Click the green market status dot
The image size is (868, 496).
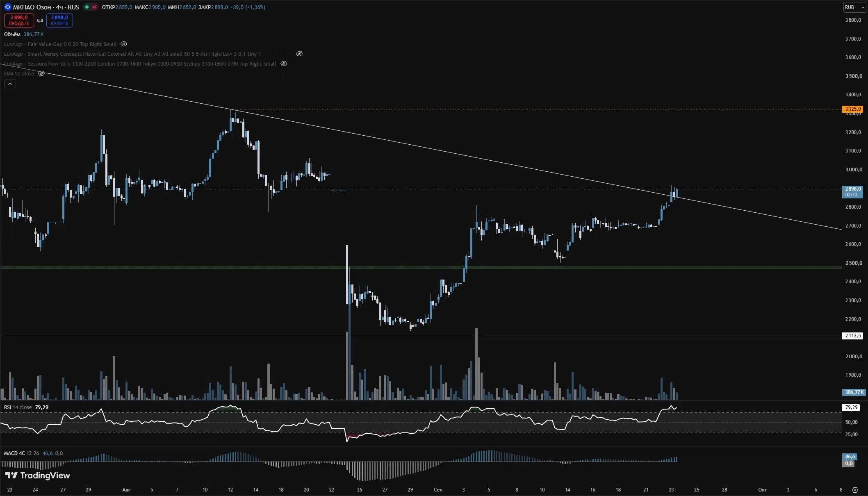coord(87,7)
